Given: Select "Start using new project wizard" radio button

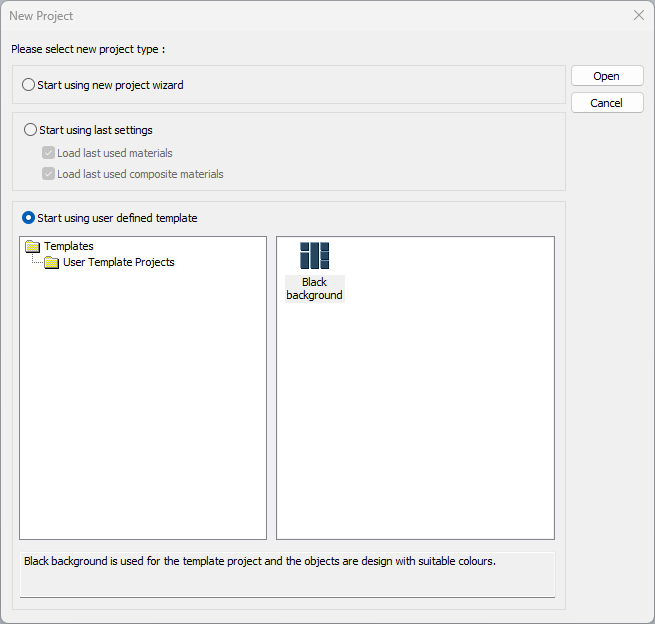Looking at the screenshot, I should tap(28, 85).
